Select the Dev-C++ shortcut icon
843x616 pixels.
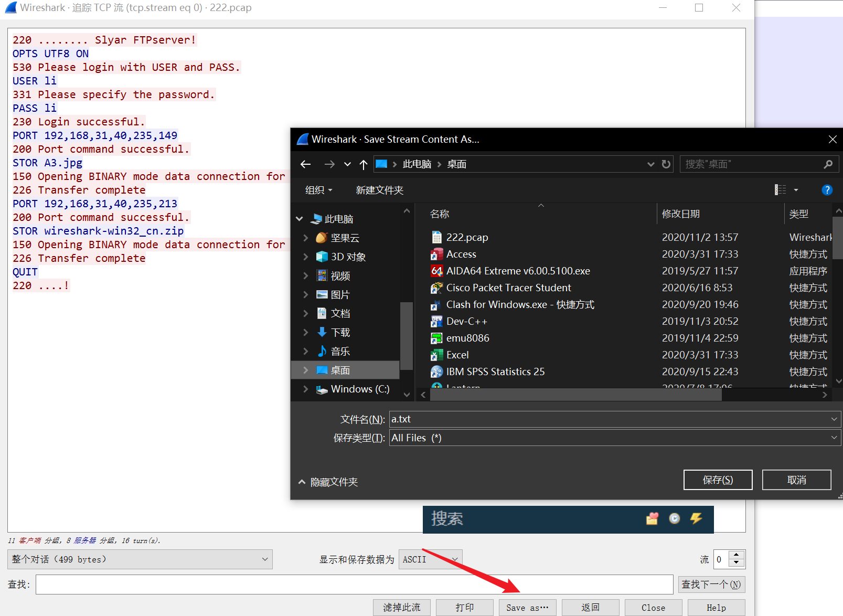pos(436,321)
